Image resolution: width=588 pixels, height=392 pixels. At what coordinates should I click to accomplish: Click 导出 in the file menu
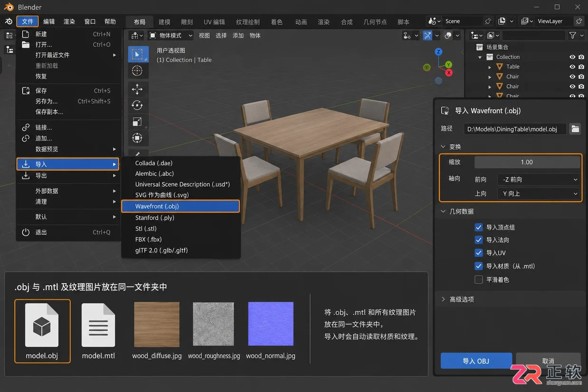[68, 175]
